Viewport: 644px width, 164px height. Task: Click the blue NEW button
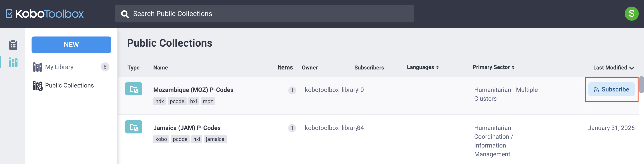point(71,45)
